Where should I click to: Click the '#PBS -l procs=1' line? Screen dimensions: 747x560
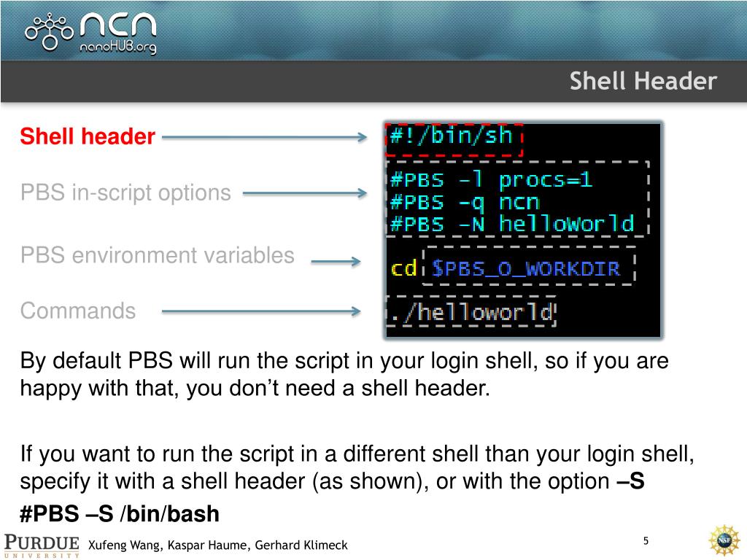point(491,180)
